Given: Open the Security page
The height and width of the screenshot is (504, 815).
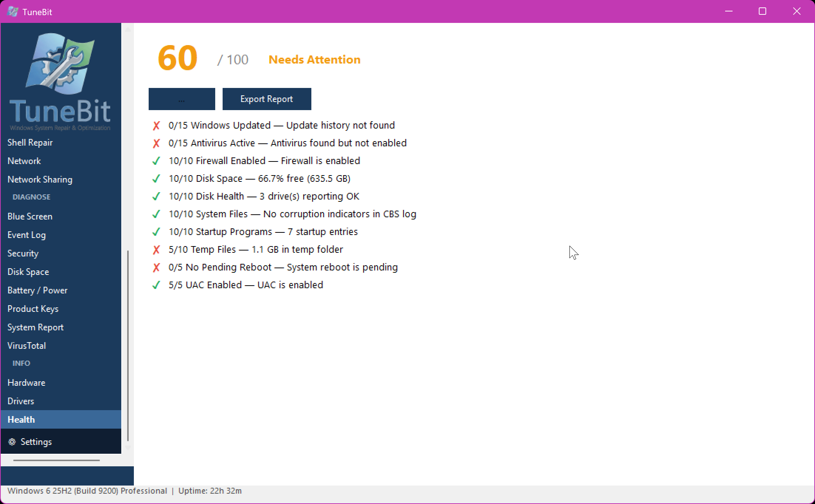Looking at the screenshot, I should (x=61, y=253).
